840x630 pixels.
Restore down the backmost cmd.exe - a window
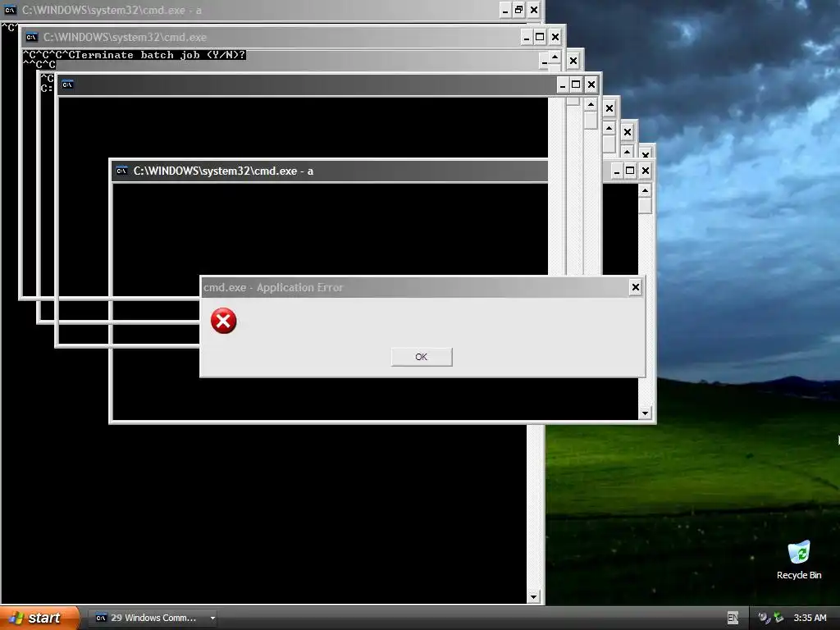click(x=519, y=10)
